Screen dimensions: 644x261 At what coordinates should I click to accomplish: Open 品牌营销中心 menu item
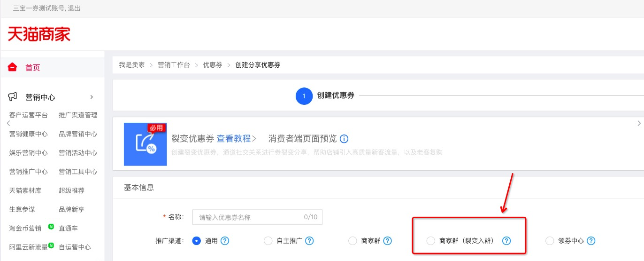point(78,134)
